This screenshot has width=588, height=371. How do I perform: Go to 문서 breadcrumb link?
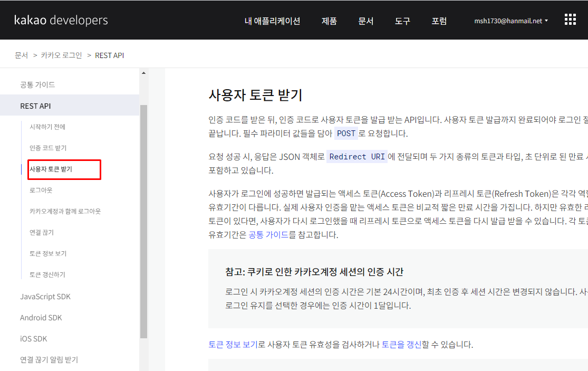pyautogui.click(x=22, y=55)
